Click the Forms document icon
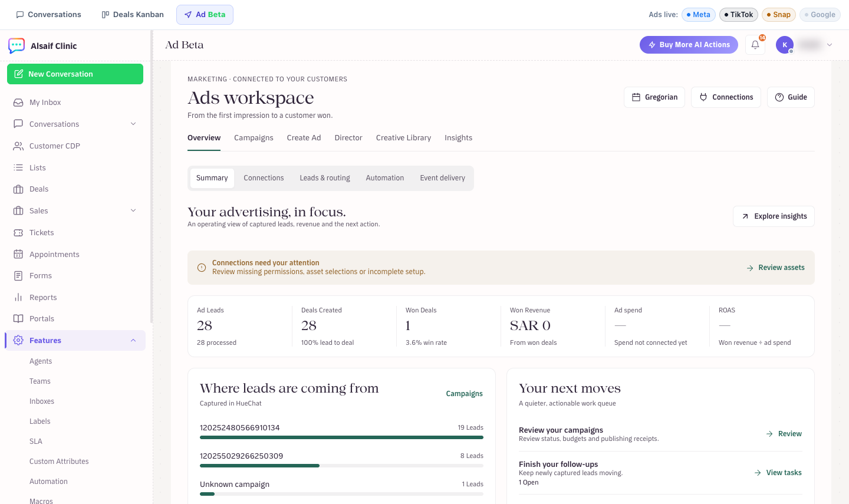The width and height of the screenshot is (849, 504). tap(18, 276)
